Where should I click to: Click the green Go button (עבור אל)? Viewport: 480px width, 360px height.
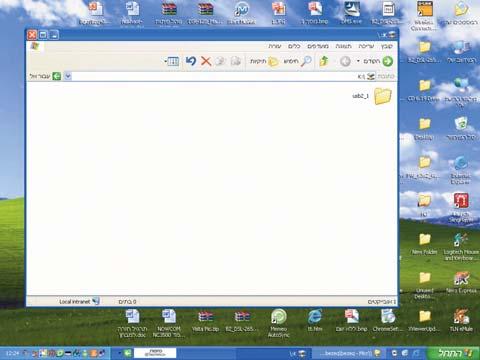pyautogui.click(x=45, y=77)
